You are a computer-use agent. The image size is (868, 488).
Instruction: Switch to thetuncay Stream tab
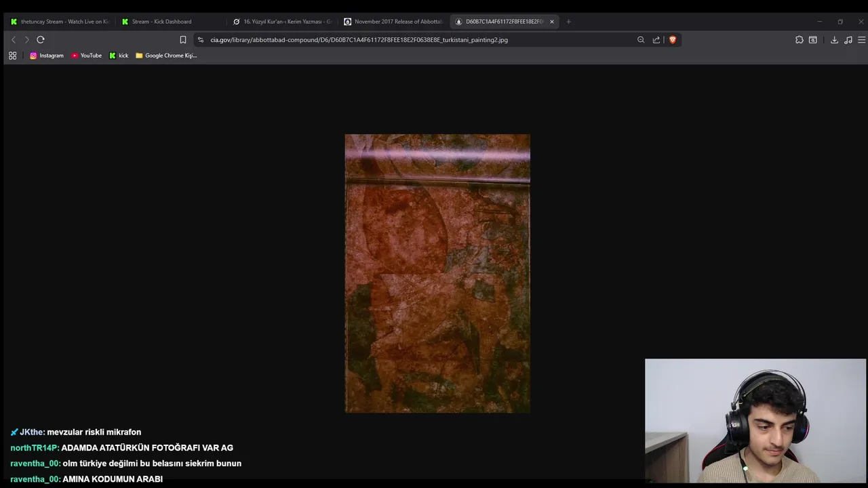[60, 22]
